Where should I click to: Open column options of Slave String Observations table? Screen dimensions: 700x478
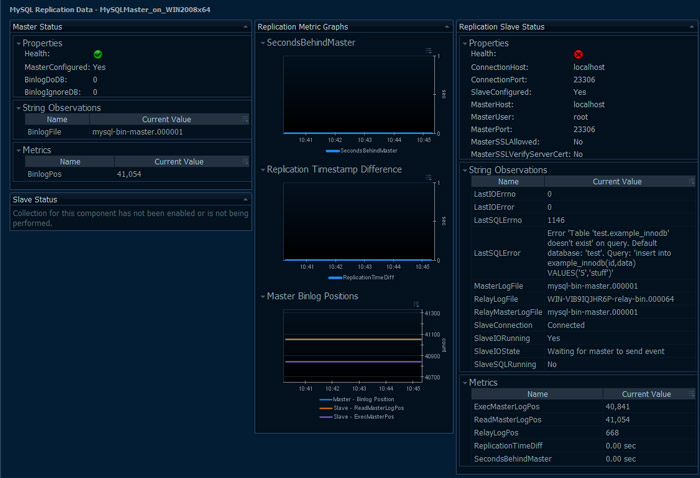692,182
